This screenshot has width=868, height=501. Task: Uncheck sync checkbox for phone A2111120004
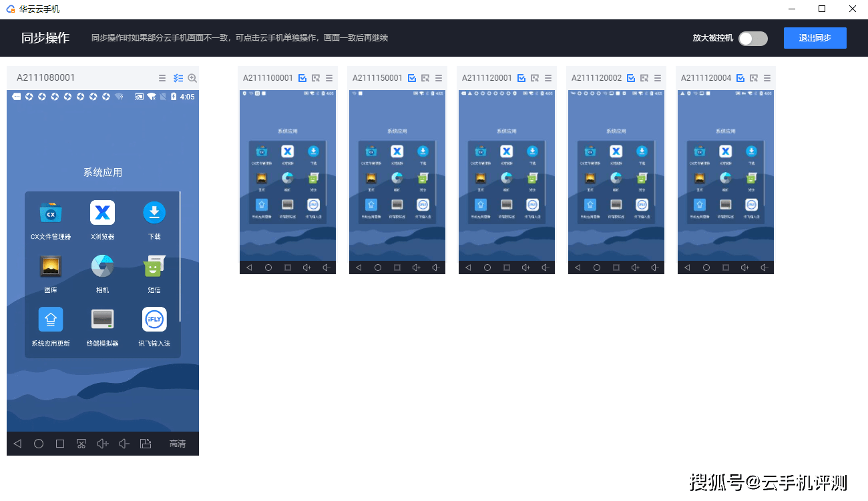pyautogui.click(x=740, y=78)
